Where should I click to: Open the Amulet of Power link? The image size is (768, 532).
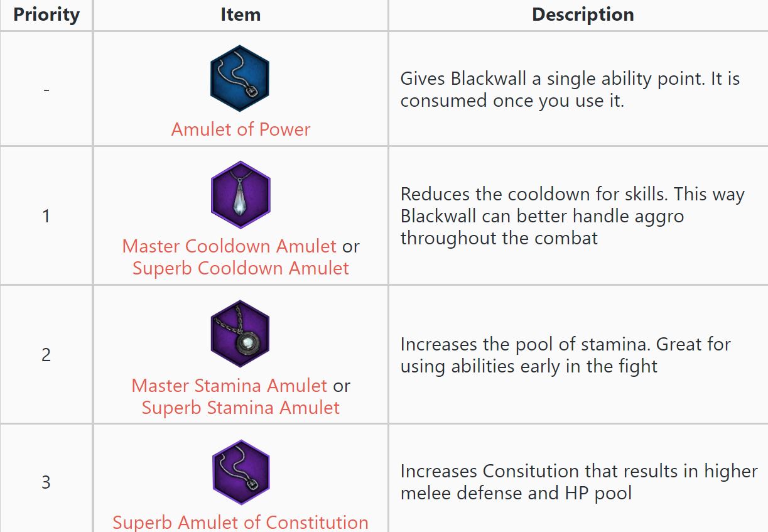pyautogui.click(x=241, y=129)
